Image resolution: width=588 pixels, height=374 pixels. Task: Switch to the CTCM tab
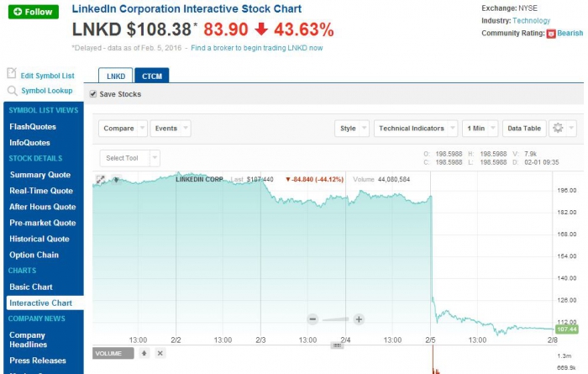click(152, 76)
